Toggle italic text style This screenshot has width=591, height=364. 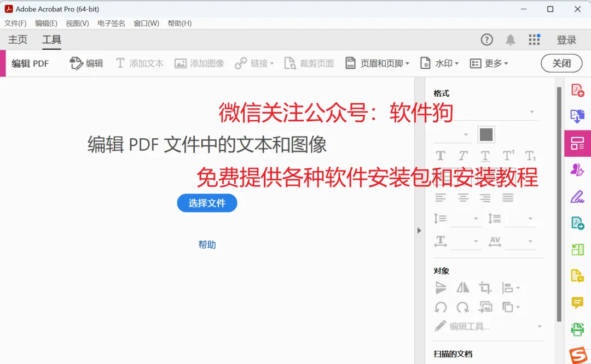coord(463,155)
